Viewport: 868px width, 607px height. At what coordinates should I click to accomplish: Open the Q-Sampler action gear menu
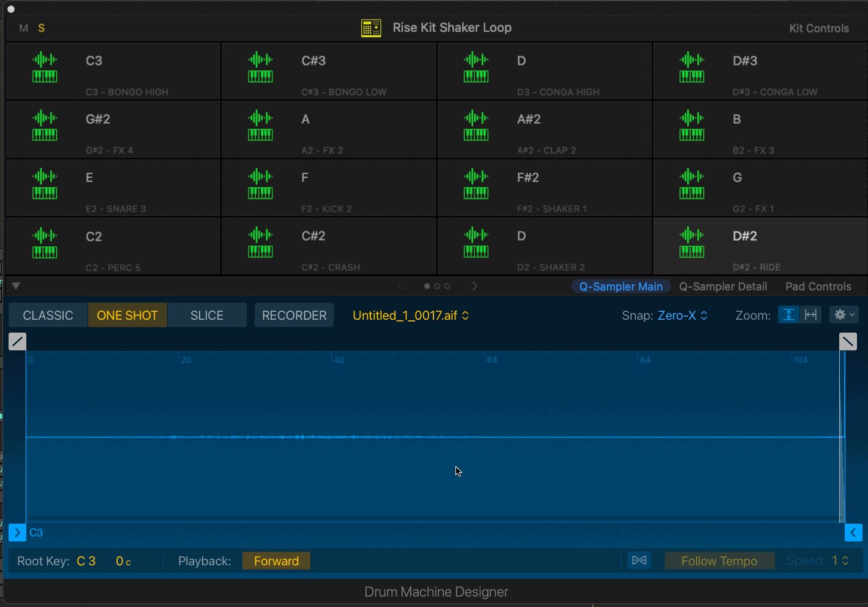(844, 314)
